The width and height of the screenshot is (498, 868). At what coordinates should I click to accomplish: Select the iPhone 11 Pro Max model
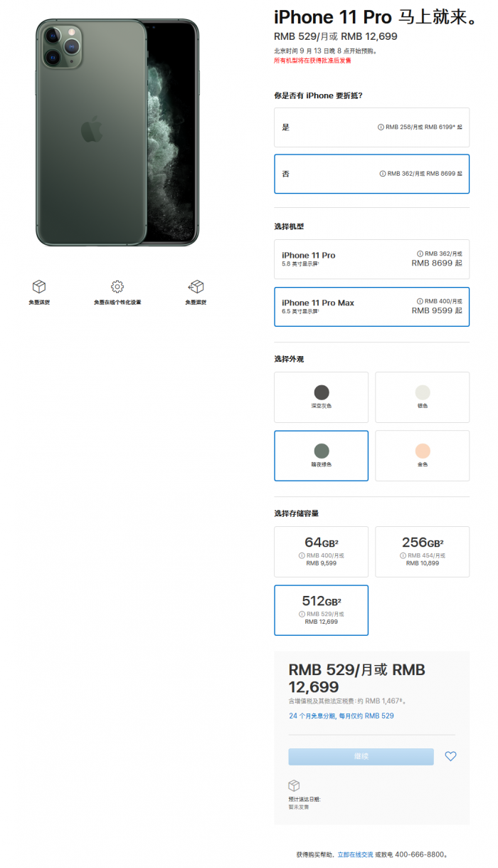371,307
